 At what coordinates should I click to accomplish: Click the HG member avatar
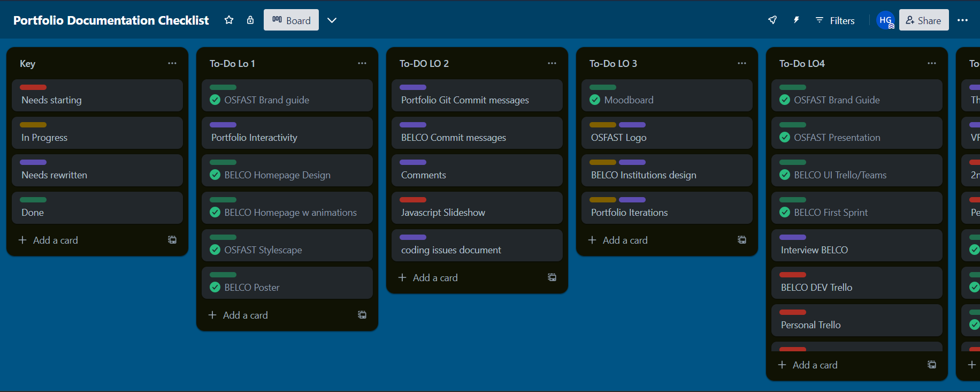886,20
